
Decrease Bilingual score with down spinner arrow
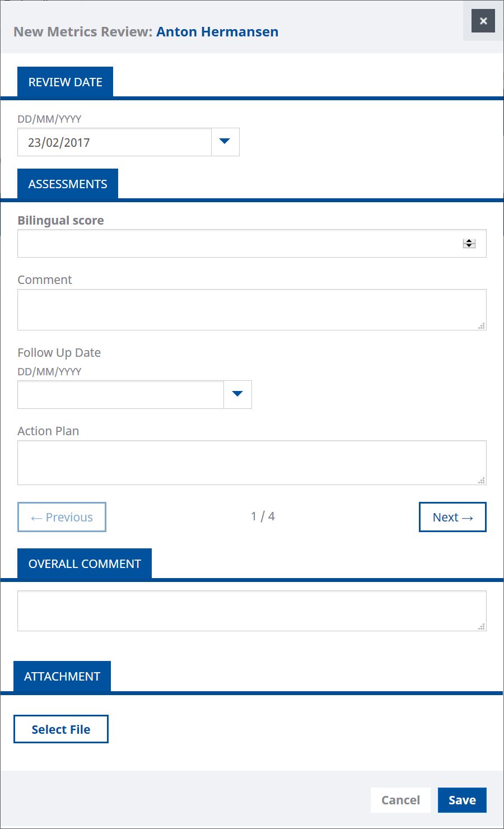tap(469, 246)
